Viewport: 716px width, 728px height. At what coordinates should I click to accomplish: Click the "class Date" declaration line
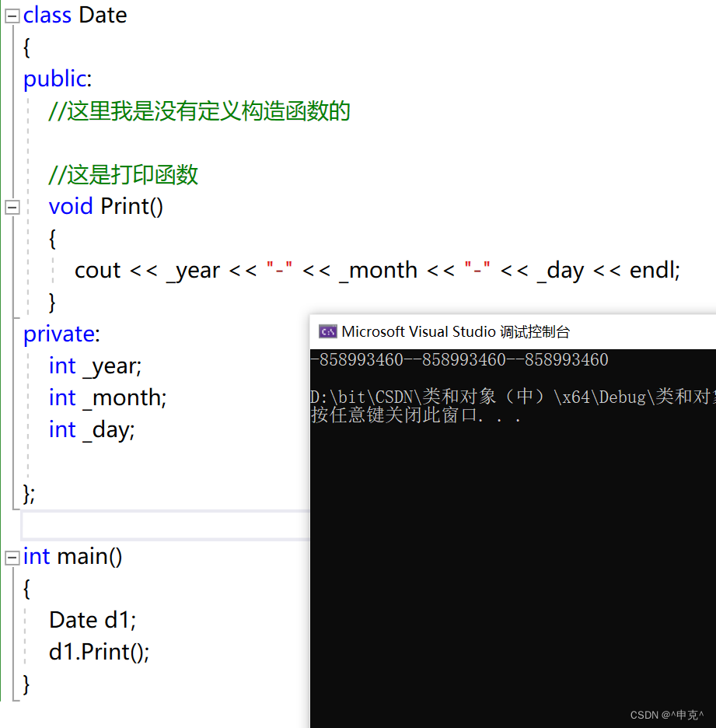click(x=75, y=16)
